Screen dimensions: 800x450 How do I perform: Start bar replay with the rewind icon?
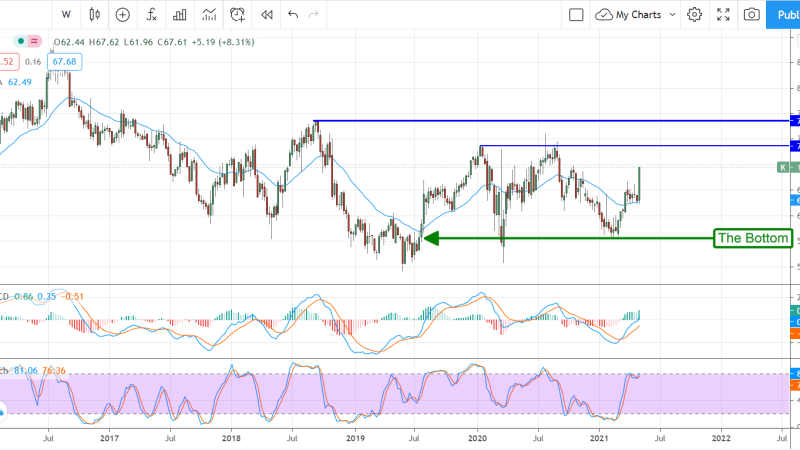click(266, 15)
